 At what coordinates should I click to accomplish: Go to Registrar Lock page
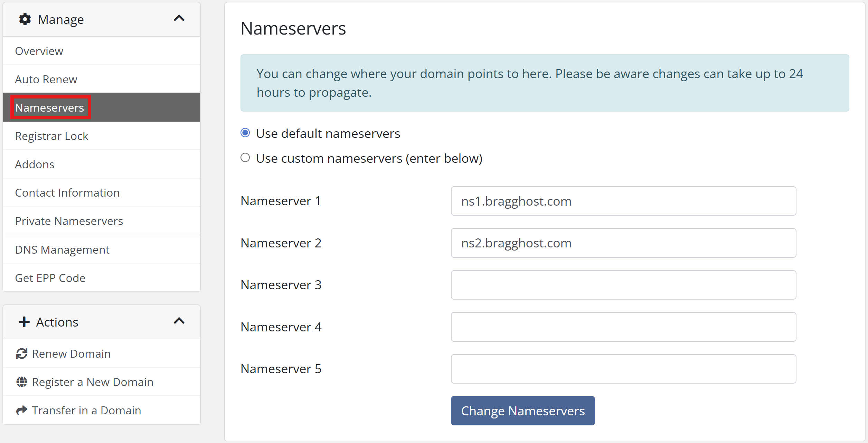click(51, 136)
